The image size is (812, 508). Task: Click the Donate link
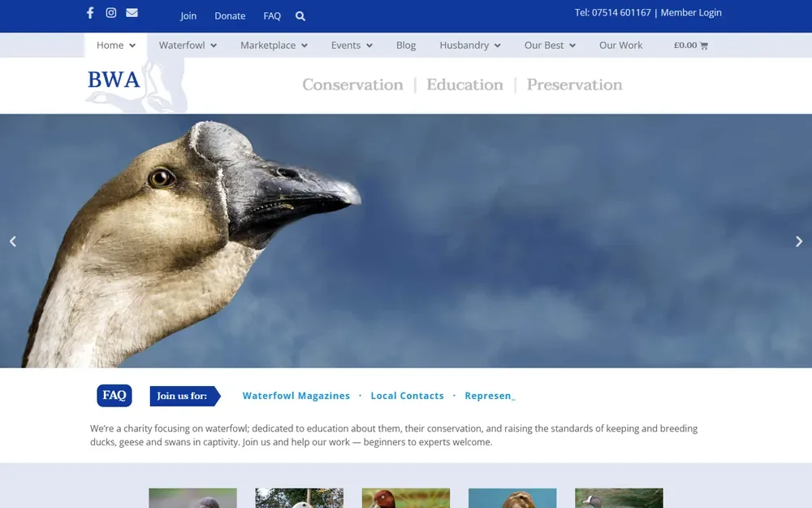coord(230,16)
